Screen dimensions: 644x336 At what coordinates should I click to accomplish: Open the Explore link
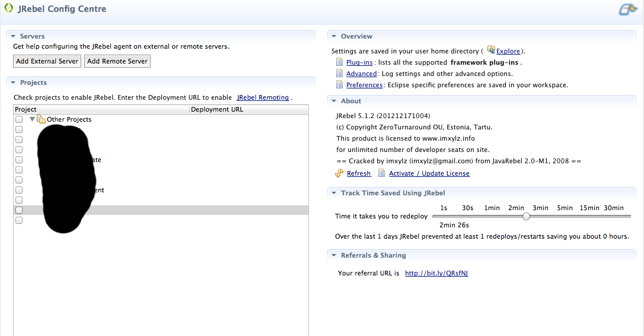click(508, 51)
